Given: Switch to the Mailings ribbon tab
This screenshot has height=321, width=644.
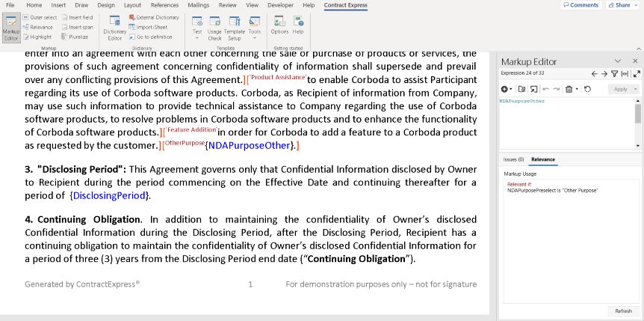Looking at the screenshot, I should 199,5.
